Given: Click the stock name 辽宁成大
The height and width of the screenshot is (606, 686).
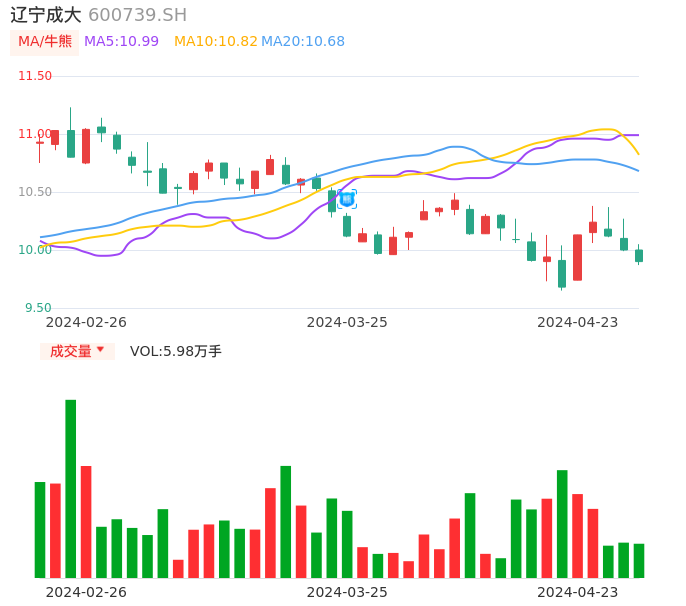Looking at the screenshot, I should (x=46, y=15).
